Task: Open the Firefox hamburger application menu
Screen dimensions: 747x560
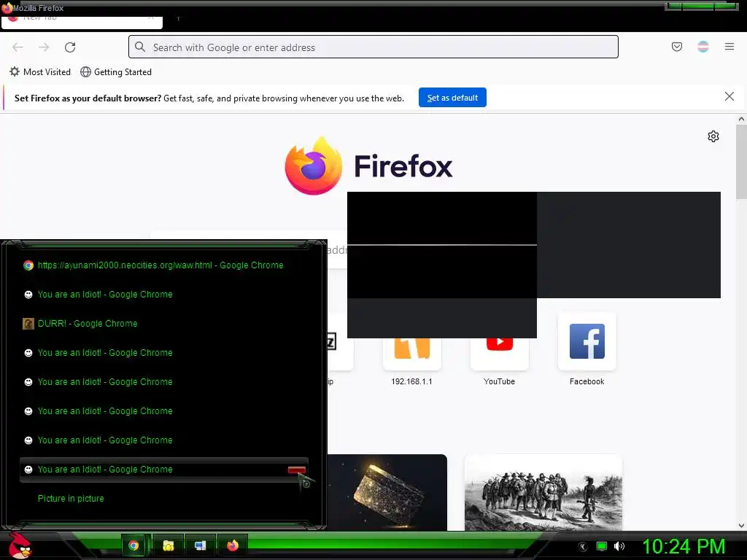Action: click(x=729, y=47)
